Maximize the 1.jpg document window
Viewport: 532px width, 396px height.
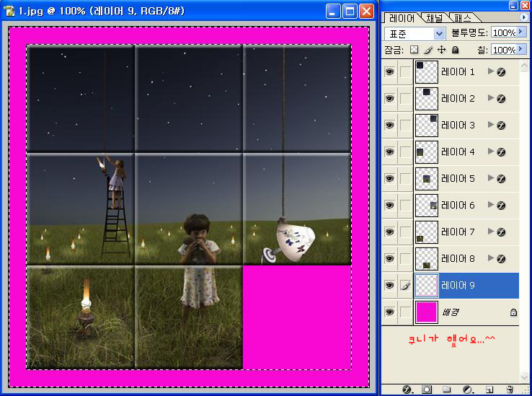coord(350,12)
